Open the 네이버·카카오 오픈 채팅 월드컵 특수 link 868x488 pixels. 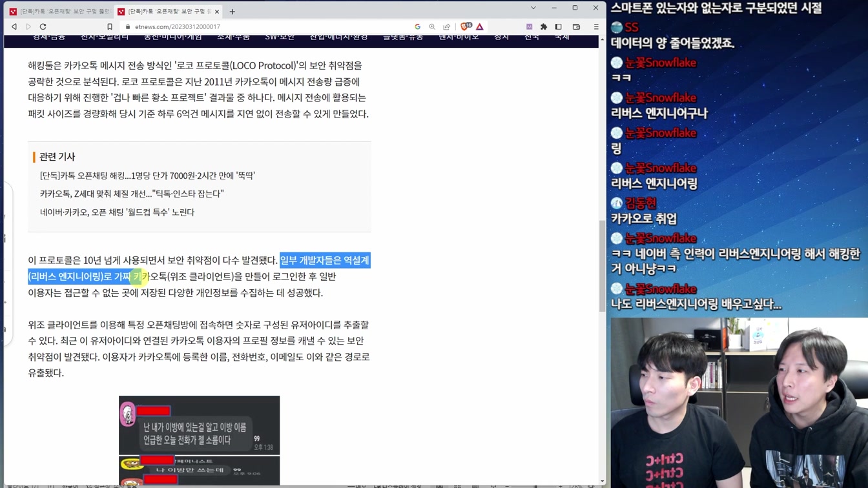tap(117, 212)
